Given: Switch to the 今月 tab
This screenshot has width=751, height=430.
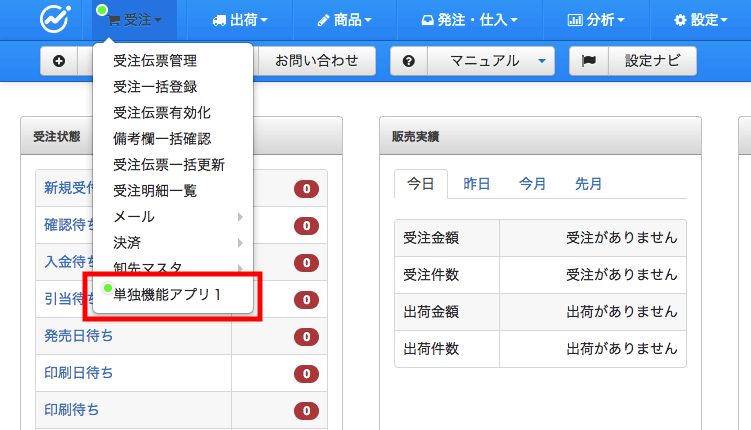Looking at the screenshot, I should 533,184.
